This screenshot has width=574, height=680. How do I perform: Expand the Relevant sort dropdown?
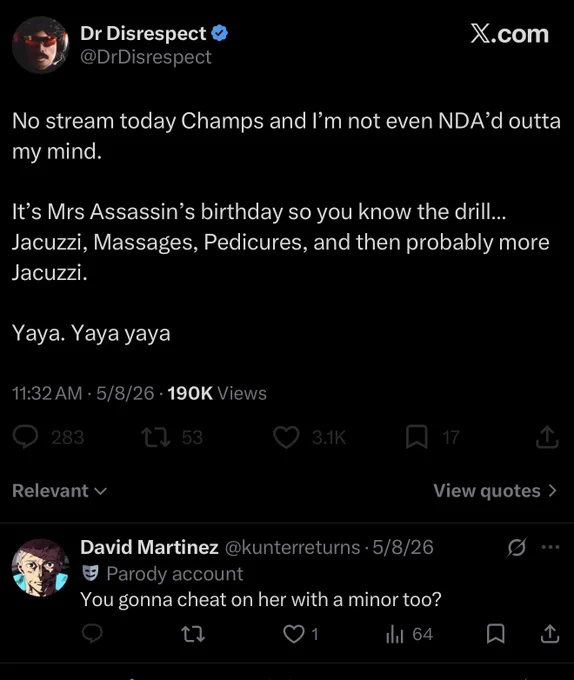pyautogui.click(x=59, y=490)
